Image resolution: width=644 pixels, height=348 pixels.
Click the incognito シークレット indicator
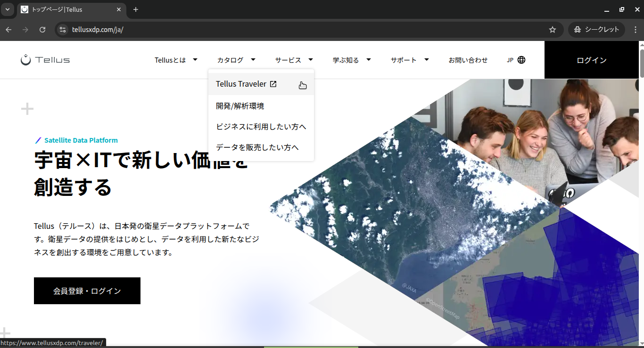596,30
